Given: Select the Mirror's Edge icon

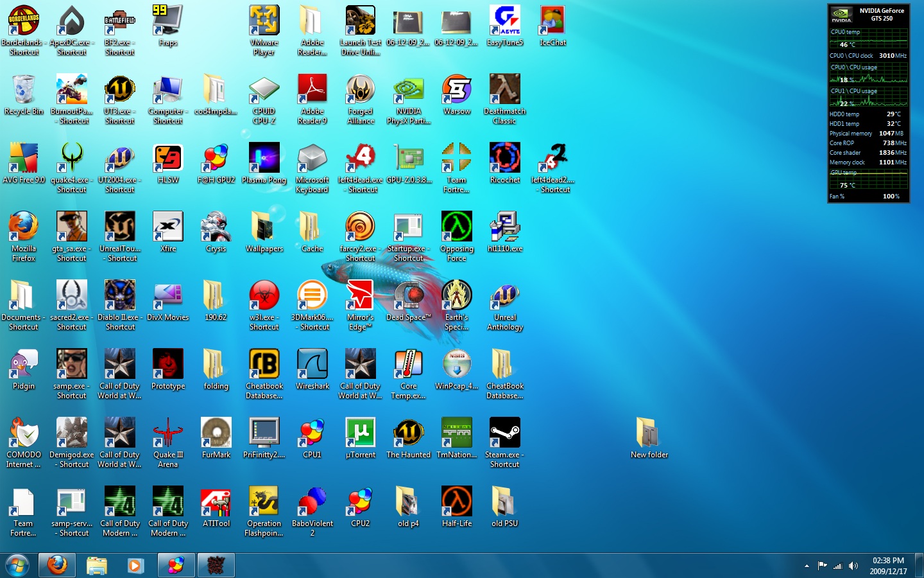Looking at the screenshot, I should tap(361, 295).
